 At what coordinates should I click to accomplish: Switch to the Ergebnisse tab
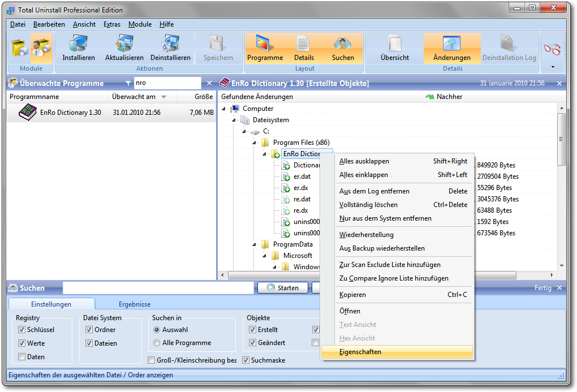(134, 304)
